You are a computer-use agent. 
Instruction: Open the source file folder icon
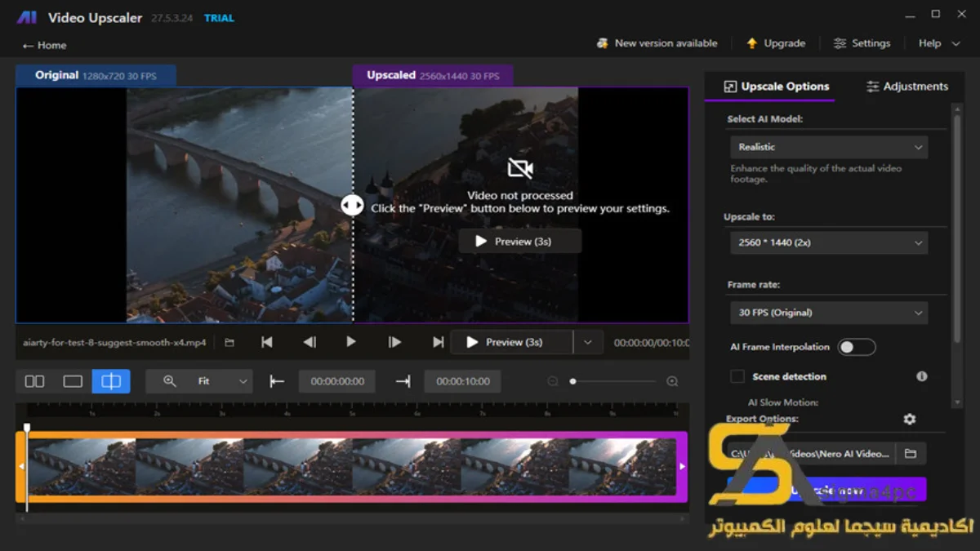(229, 343)
